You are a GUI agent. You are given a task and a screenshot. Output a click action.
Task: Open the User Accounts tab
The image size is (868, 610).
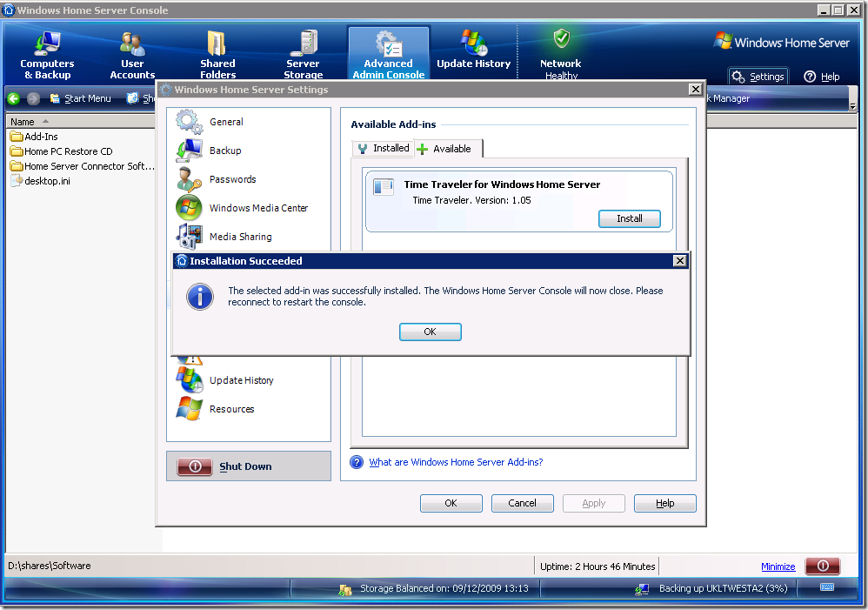132,54
